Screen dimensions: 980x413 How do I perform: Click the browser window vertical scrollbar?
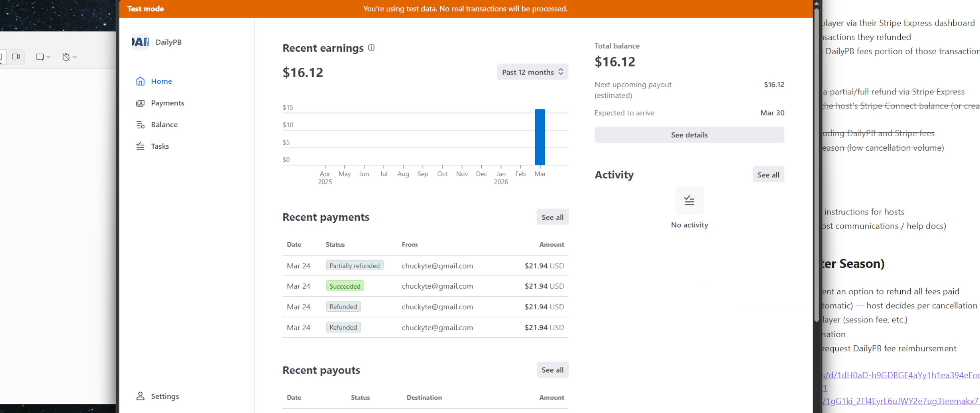click(x=816, y=164)
